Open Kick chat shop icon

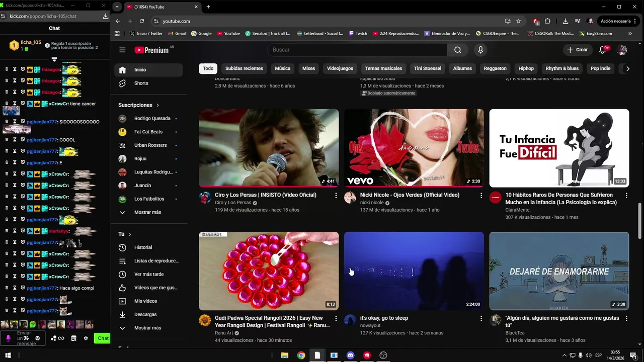[73, 338]
